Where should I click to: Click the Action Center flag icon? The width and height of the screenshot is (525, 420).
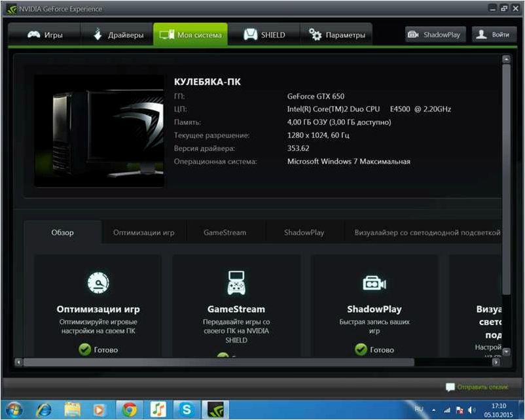point(460,410)
